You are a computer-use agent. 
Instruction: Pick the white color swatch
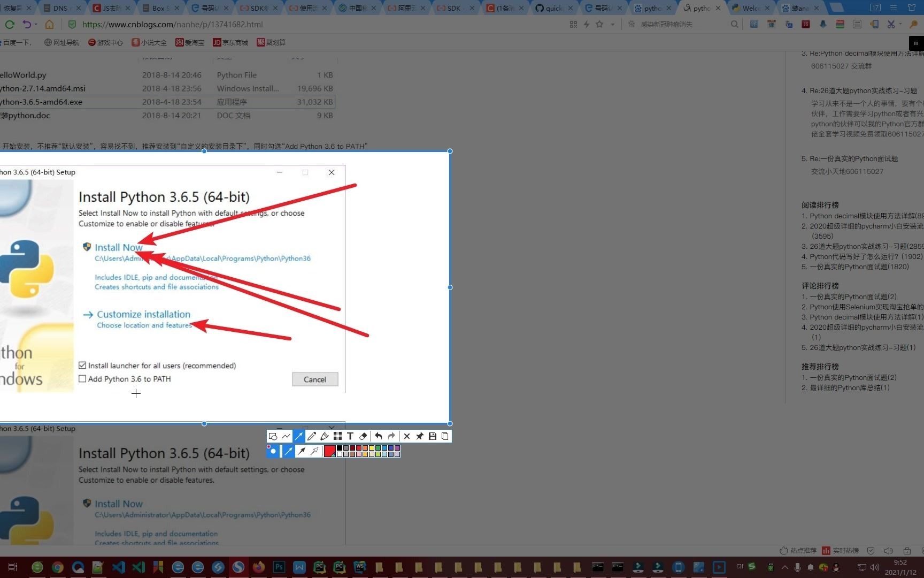(340, 454)
